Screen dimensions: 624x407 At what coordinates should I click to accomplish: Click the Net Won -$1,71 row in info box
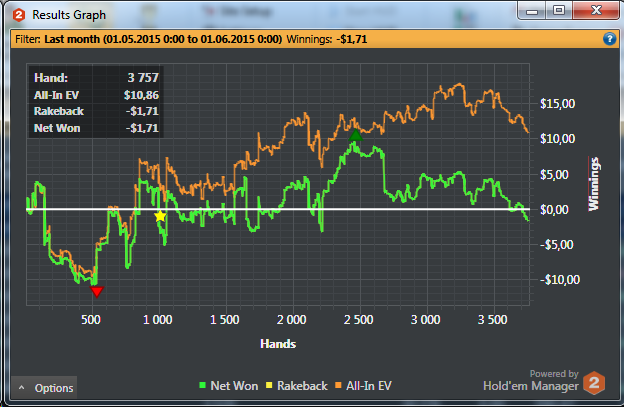point(96,128)
